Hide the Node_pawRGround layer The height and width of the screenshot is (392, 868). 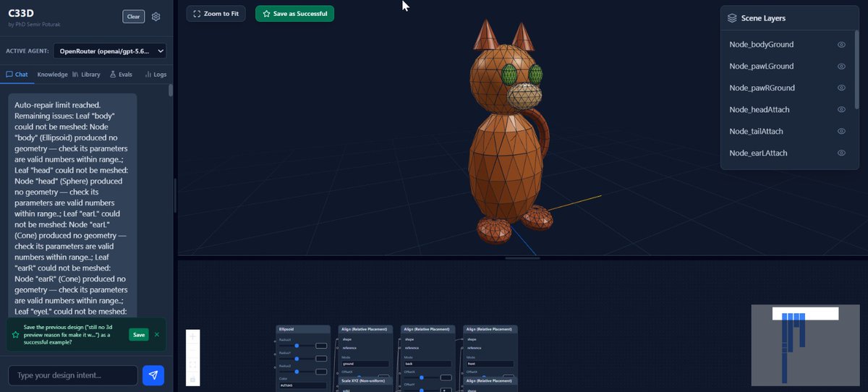tap(841, 88)
